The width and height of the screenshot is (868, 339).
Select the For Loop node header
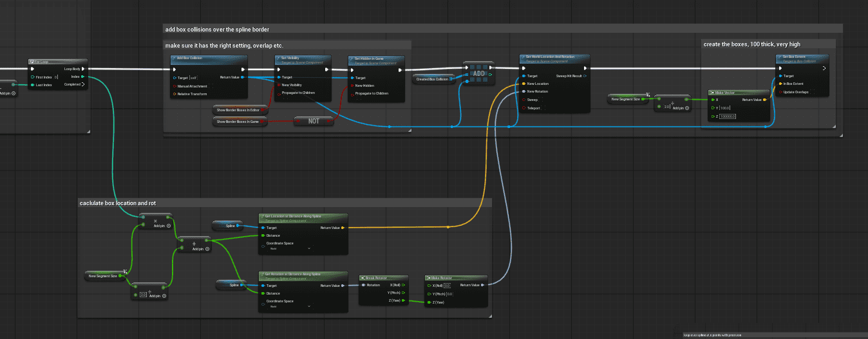(57, 62)
